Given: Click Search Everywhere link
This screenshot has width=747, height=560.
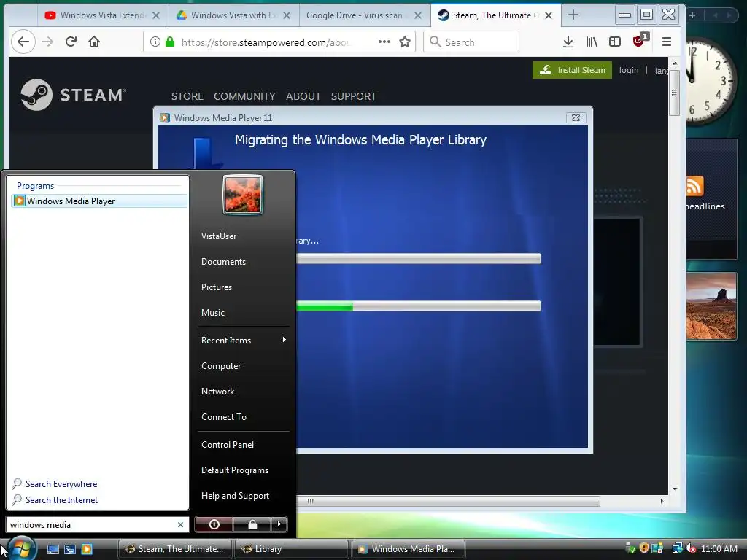Looking at the screenshot, I should [61, 484].
